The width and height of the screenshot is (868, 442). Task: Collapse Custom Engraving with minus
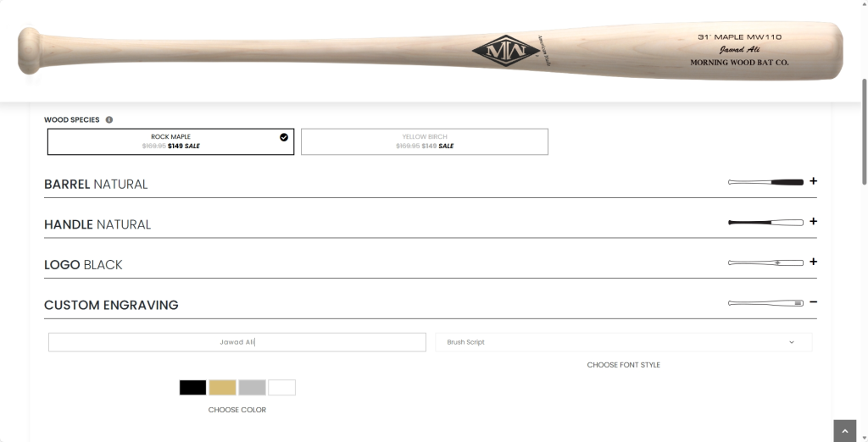coord(813,302)
